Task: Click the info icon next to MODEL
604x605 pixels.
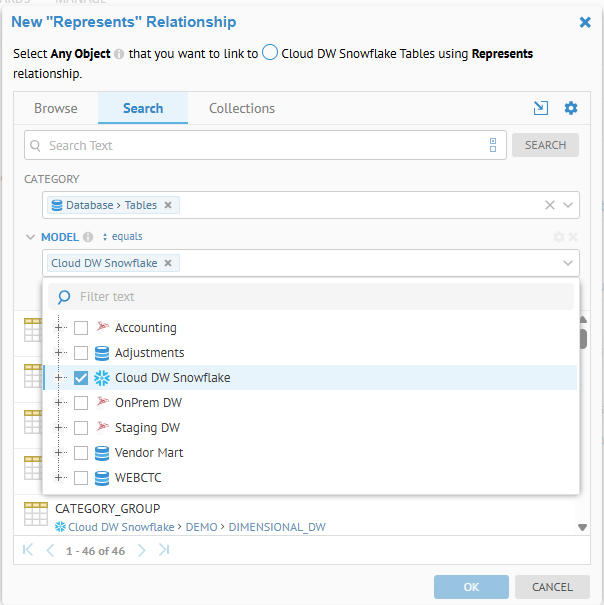Action: click(x=88, y=237)
